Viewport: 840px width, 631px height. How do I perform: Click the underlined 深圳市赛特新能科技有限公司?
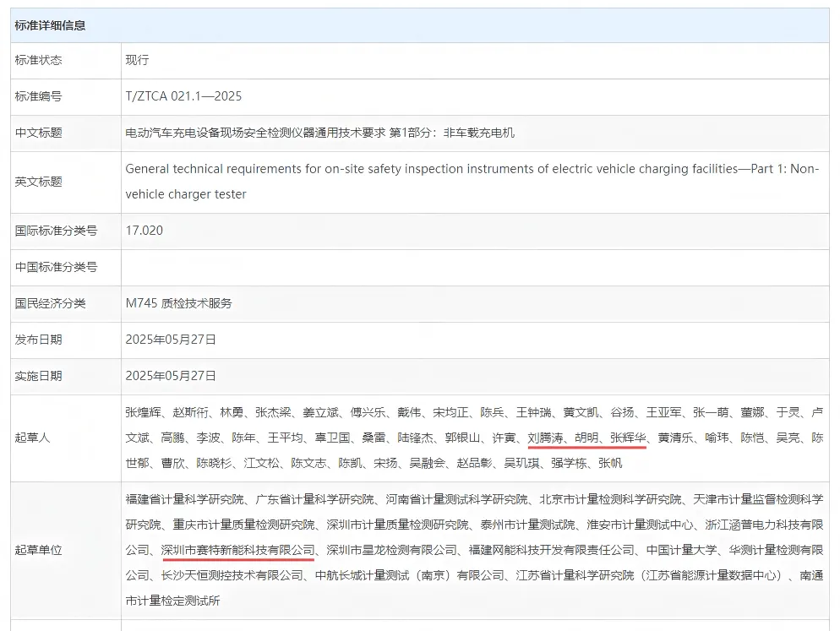(x=237, y=550)
